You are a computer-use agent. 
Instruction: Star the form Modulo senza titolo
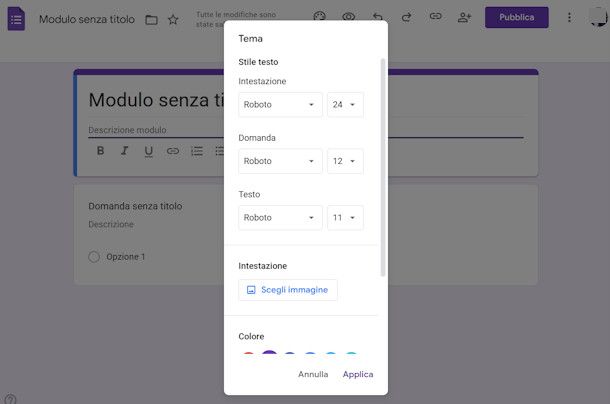[173, 19]
